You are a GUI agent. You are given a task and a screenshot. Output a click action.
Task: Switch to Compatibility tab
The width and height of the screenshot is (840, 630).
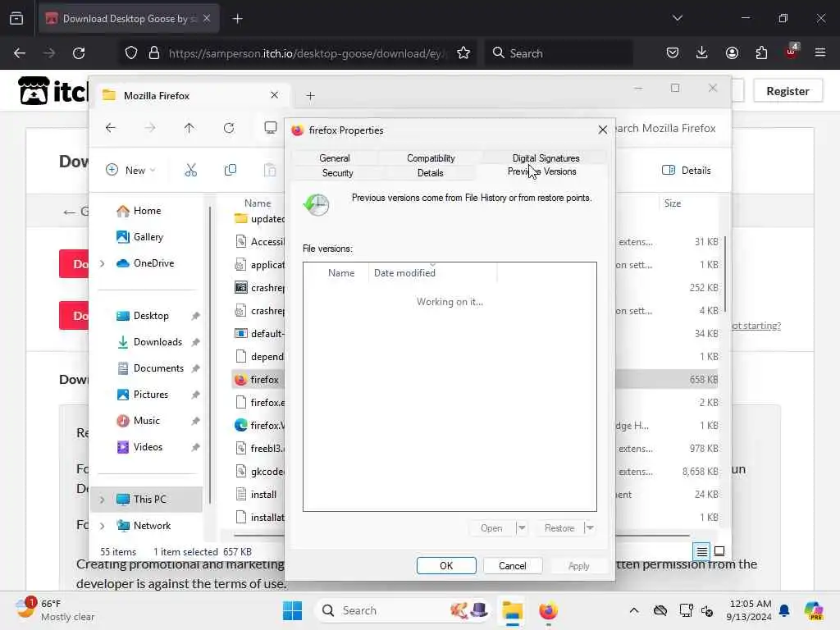(431, 158)
